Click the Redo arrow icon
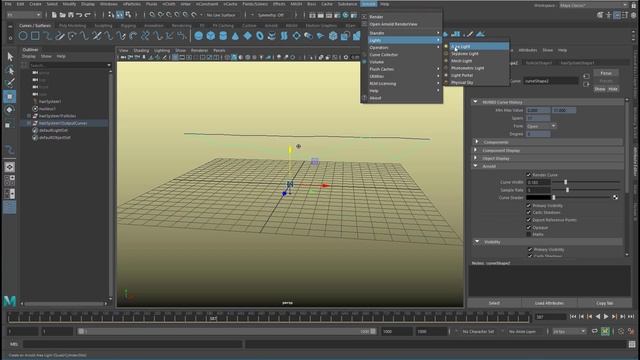This screenshot has height=360, width=640. pyautogui.click(x=88, y=15)
